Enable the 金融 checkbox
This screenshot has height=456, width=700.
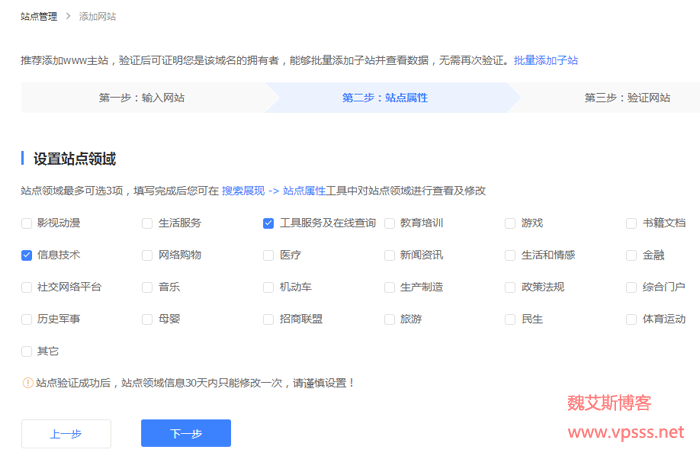point(631,255)
